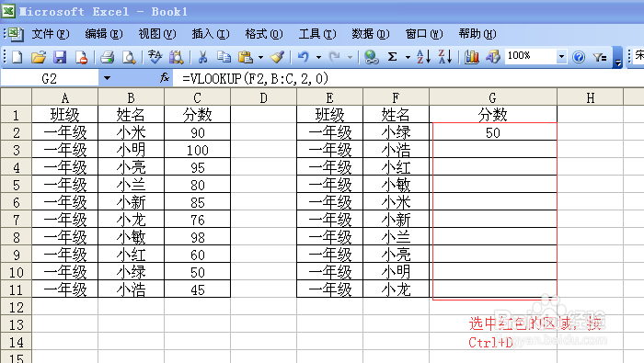The width and height of the screenshot is (644, 363).
Task: Open Excel Help question mark icon
Action: (579, 57)
